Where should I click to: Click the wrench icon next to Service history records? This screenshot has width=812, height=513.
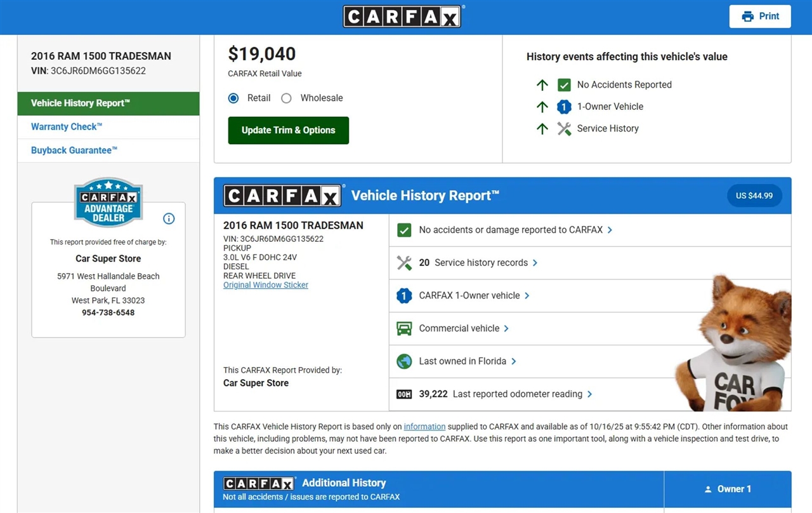coord(404,263)
